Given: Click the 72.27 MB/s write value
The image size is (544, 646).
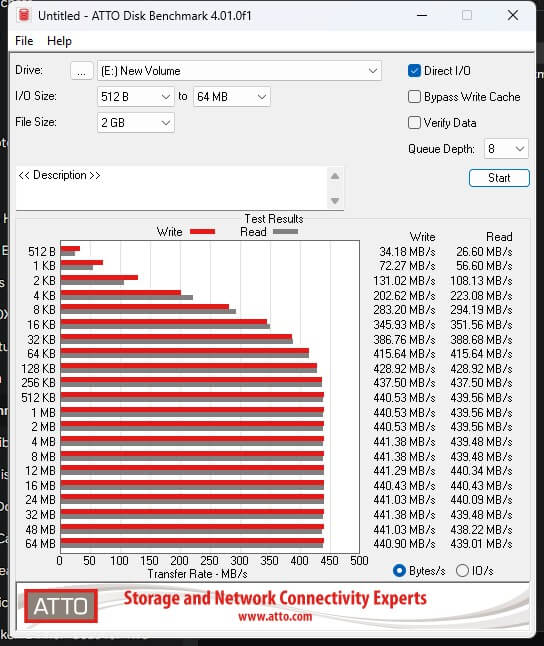Looking at the screenshot, I should [407, 266].
